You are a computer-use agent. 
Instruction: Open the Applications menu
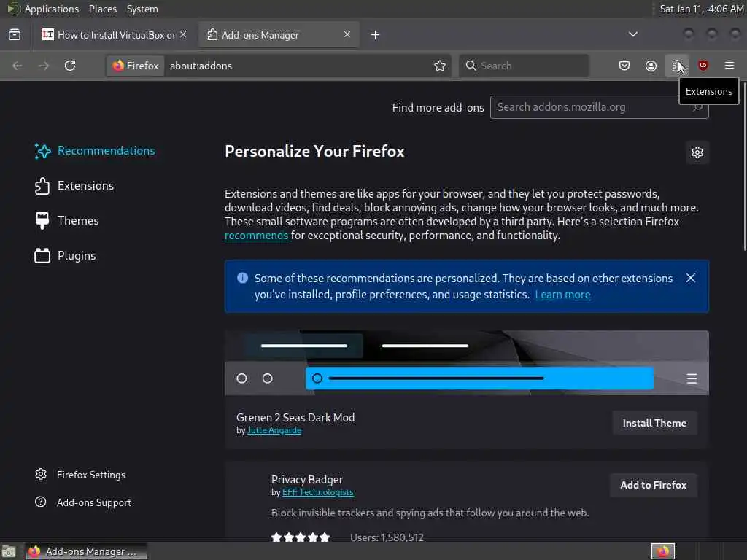tap(52, 9)
